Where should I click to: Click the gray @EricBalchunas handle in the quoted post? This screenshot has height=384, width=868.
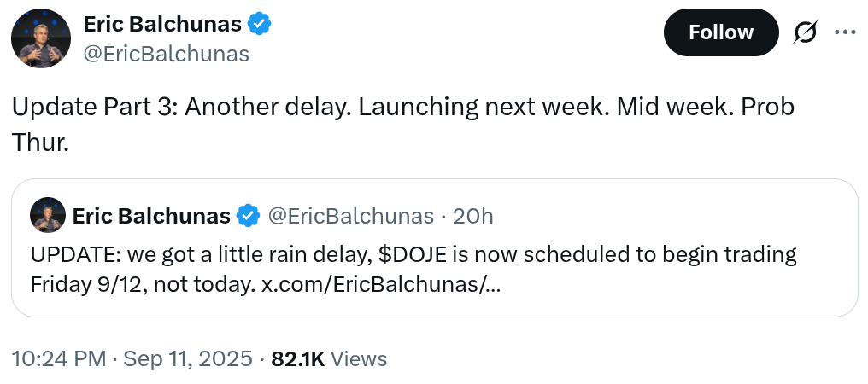351,216
